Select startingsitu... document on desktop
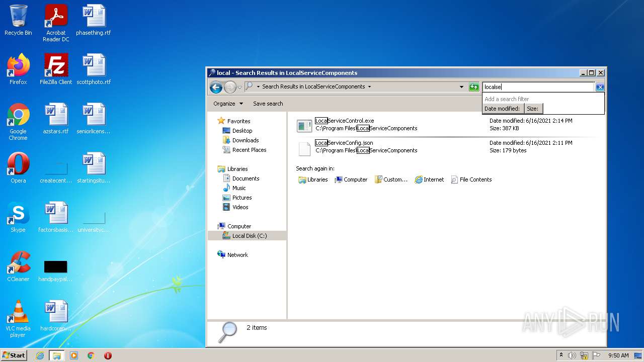The width and height of the screenshot is (644, 362). pyautogui.click(x=94, y=168)
